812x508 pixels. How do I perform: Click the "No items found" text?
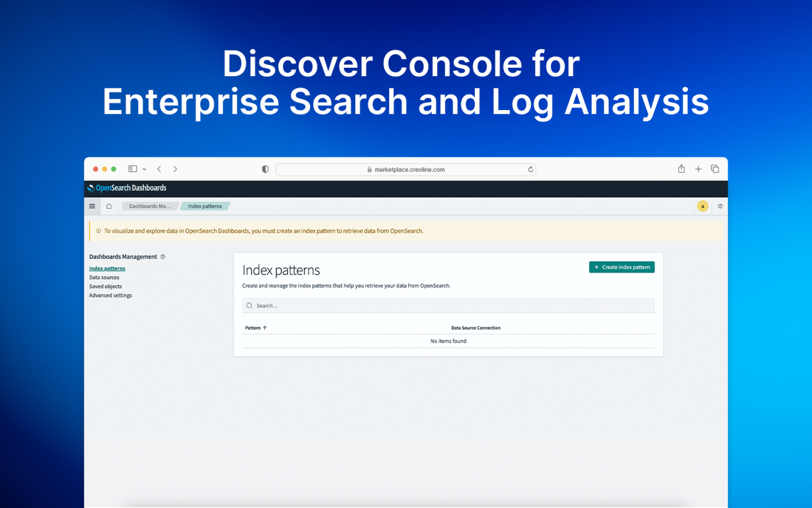tap(448, 341)
